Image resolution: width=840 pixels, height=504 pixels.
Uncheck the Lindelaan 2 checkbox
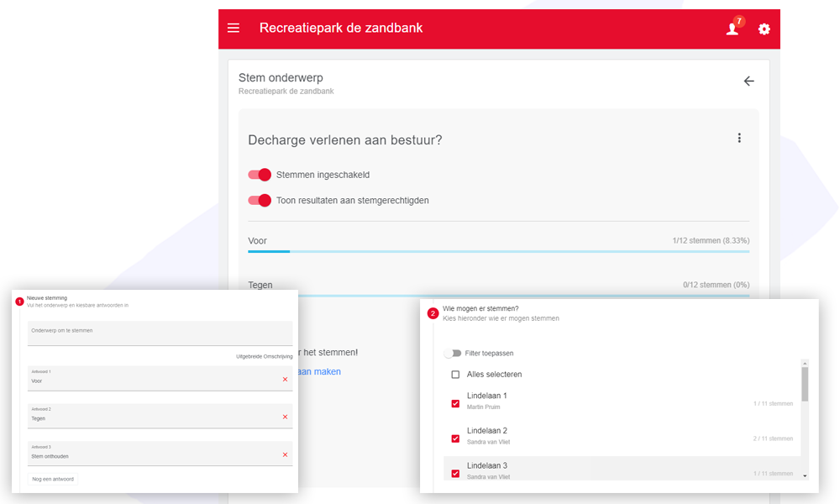tap(455, 438)
